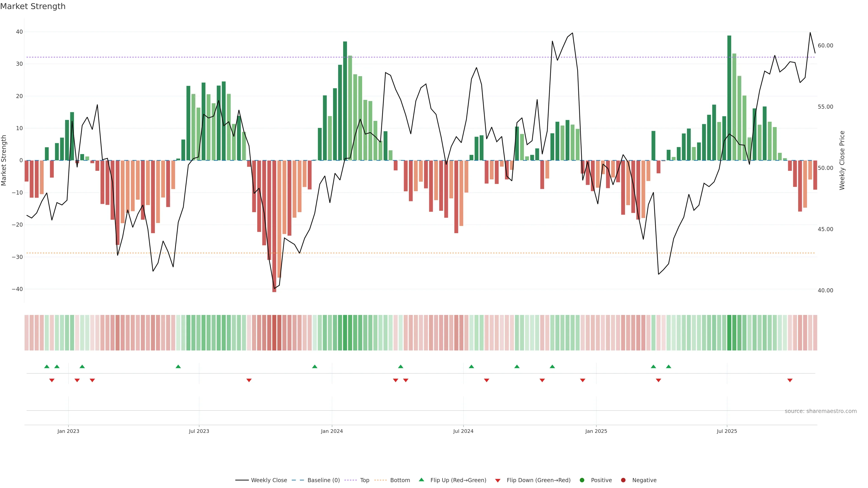The image size is (868, 488).
Task: Click the Positive green circle legend icon
Action: click(x=582, y=480)
